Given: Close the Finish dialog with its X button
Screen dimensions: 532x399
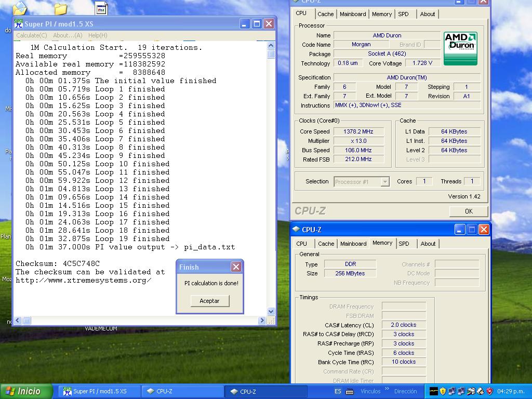Looking at the screenshot, I should [x=236, y=267].
